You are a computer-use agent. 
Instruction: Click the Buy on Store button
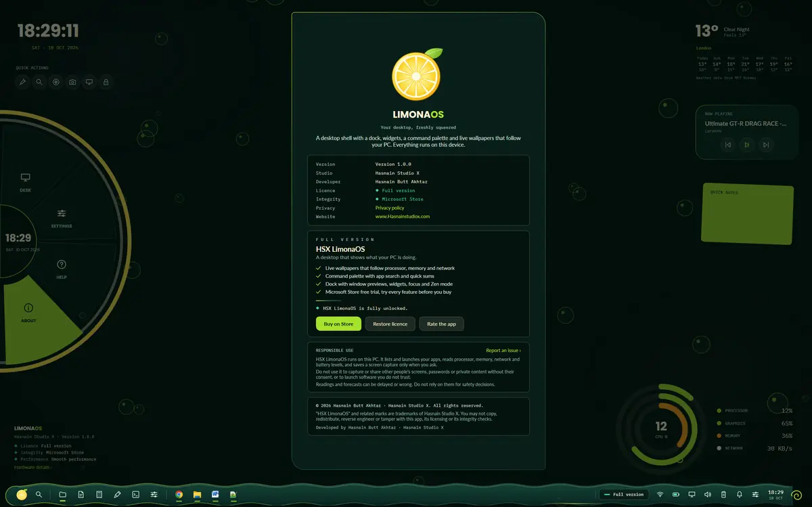point(338,324)
